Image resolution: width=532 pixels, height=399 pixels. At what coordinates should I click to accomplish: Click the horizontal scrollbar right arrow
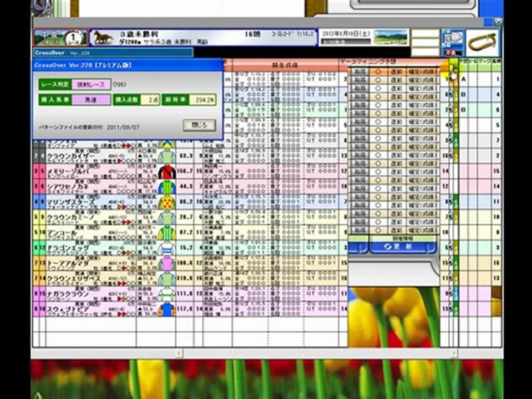[x=453, y=354]
